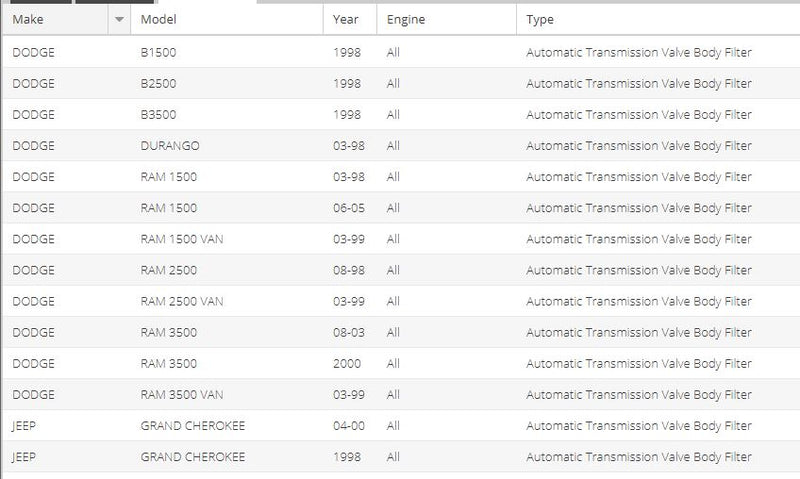Select RAM 1500 row with year 03-98
800x479 pixels.
[401, 177]
